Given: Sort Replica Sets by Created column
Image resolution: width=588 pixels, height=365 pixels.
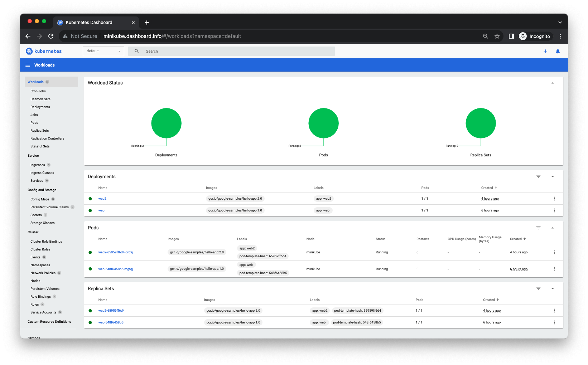Looking at the screenshot, I should (491, 300).
